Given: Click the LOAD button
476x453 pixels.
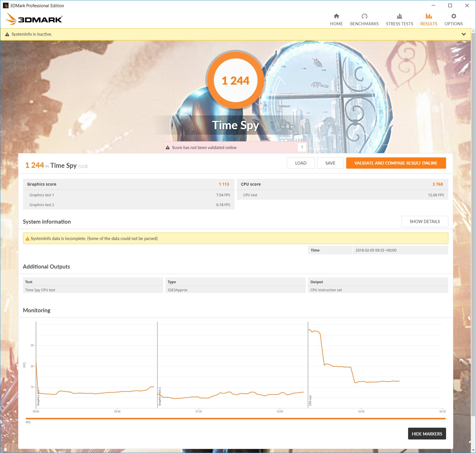Looking at the screenshot, I should click(x=301, y=163).
